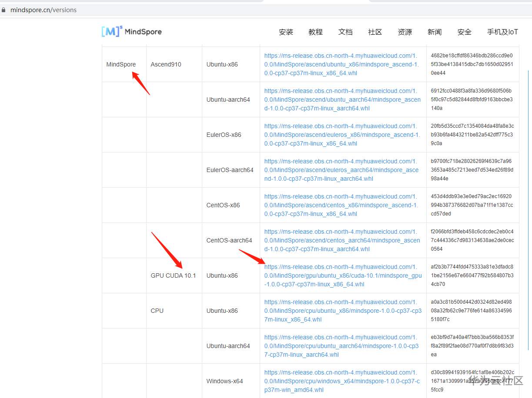Click the GPU CUDA 10.1 cell

click(173, 275)
